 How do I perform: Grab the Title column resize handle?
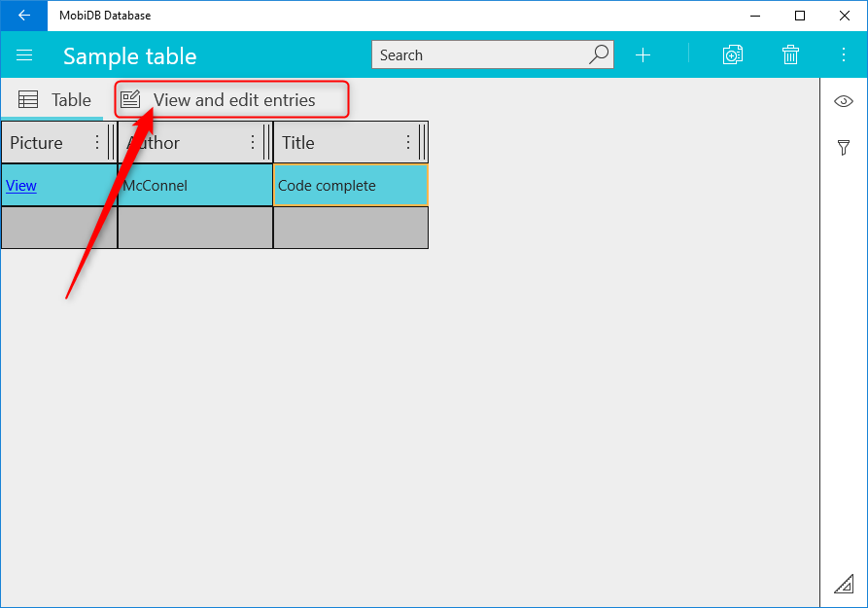point(423,142)
